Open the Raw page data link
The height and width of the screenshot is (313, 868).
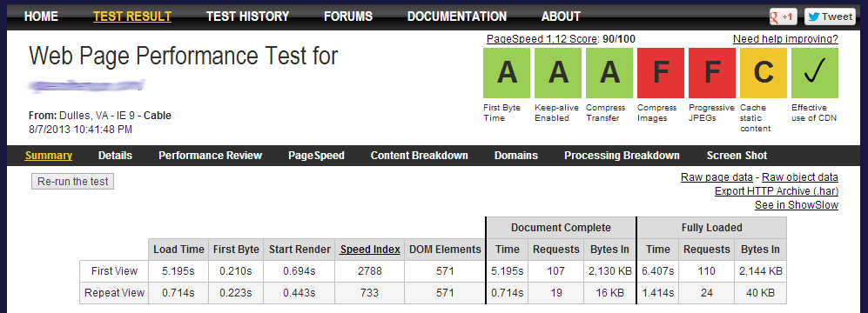(717, 177)
